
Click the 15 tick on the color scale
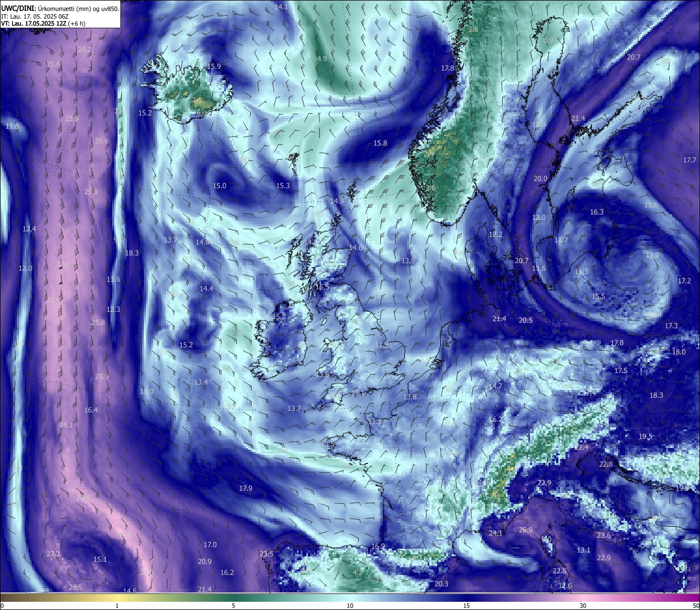point(466,606)
